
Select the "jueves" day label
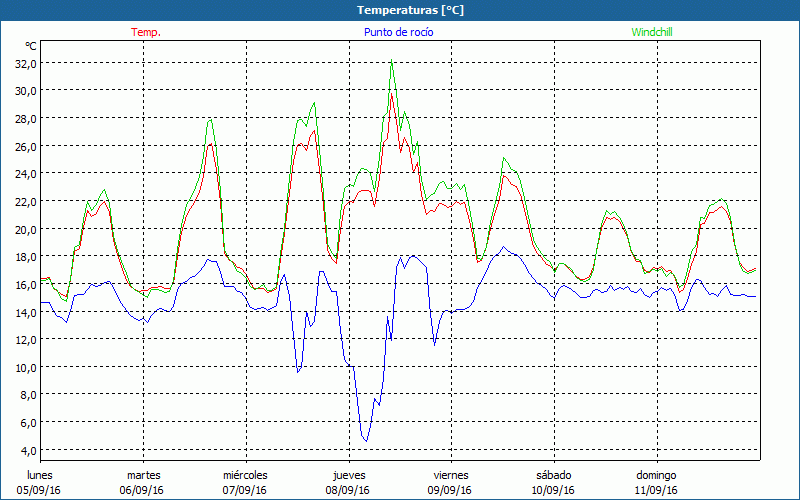(348, 475)
